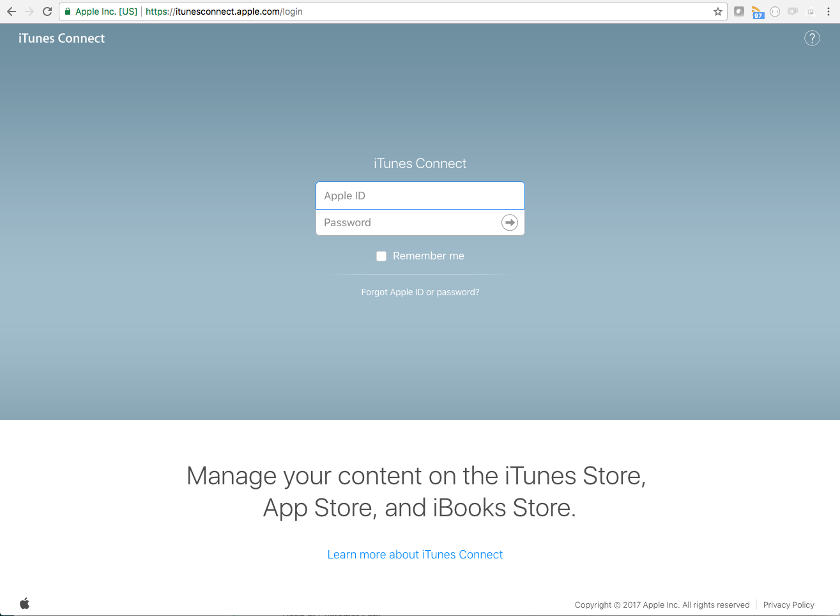Bookmark this page with star icon
Image resolution: width=840 pixels, height=616 pixels.
click(x=718, y=12)
